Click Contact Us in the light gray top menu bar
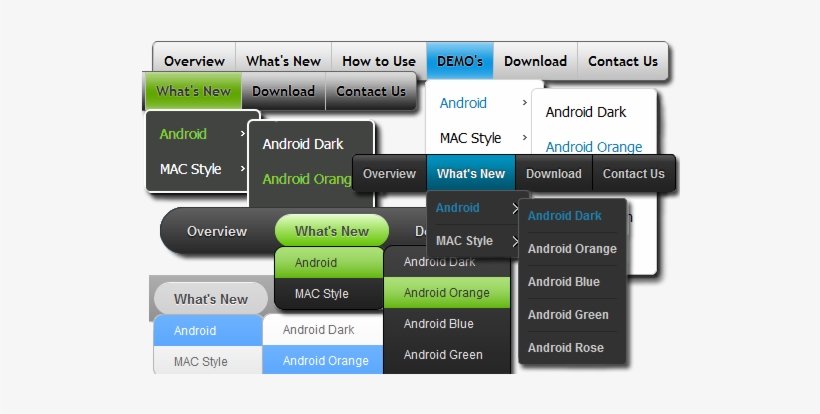 (622, 61)
